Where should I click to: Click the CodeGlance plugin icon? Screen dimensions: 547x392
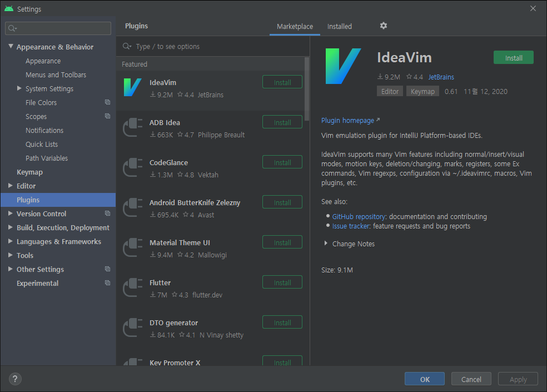pos(132,167)
